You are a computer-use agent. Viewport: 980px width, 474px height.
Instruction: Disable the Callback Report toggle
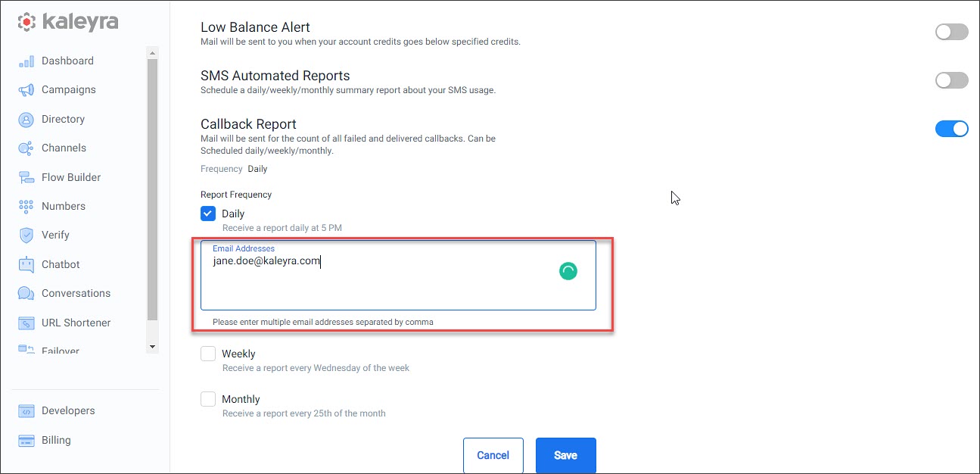point(951,129)
